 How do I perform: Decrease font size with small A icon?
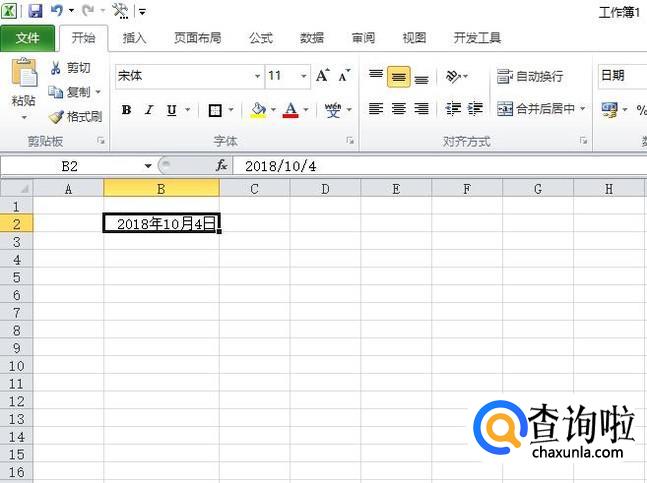pos(344,75)
